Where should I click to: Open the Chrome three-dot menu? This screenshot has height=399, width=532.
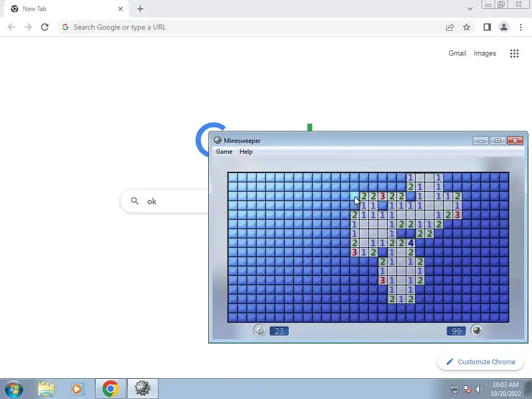[x=521, y=27]
